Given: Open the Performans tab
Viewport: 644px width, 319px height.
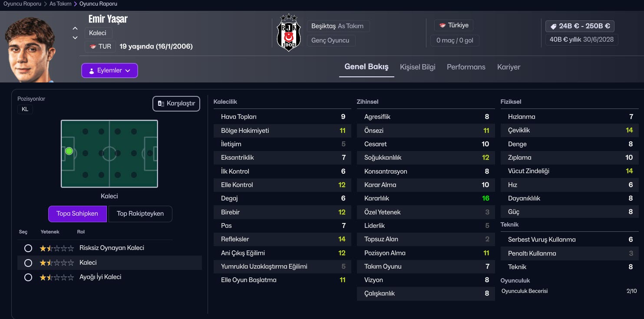Looking at the screenshot, I should 466,67.
